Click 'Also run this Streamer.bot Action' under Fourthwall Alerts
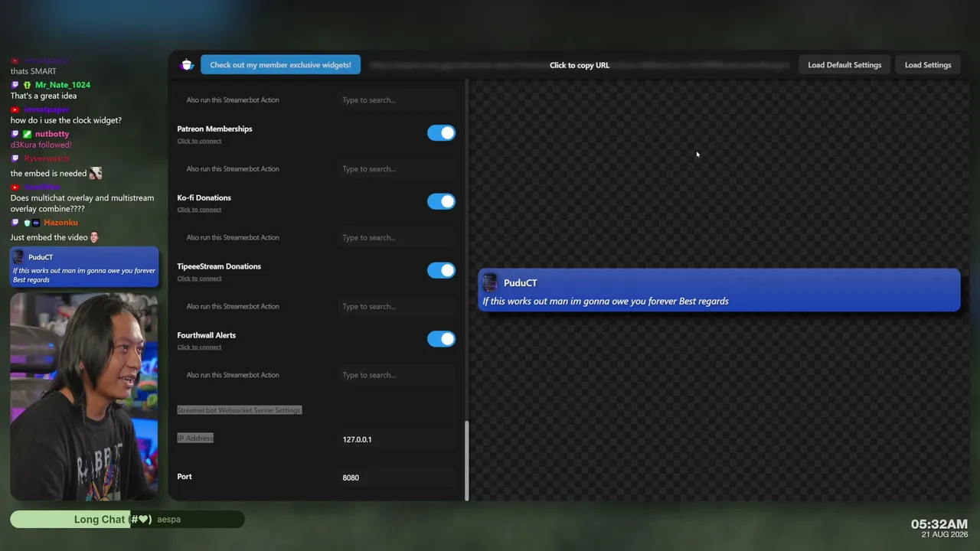980x551 pixels. click(x=233, y=375)
